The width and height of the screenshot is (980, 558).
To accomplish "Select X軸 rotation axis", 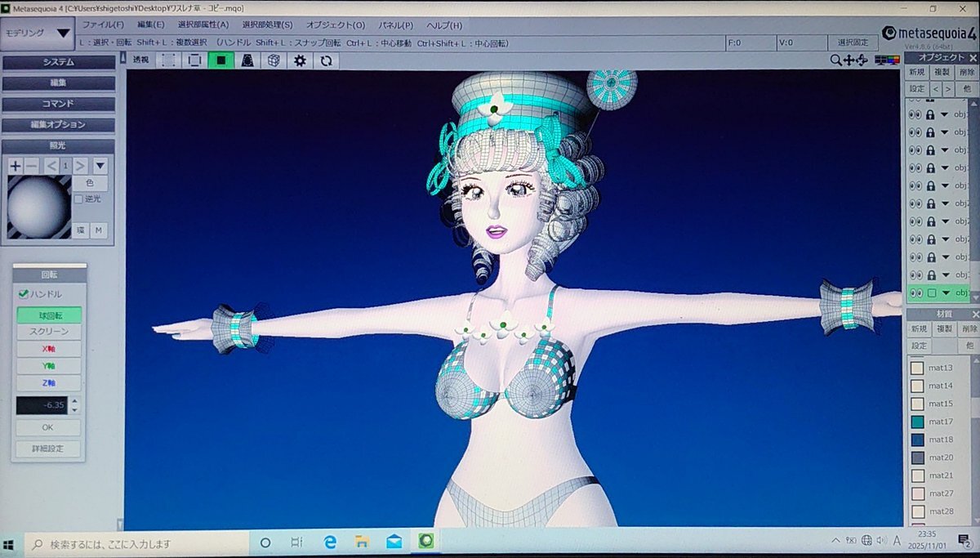I will coord(49,349).
